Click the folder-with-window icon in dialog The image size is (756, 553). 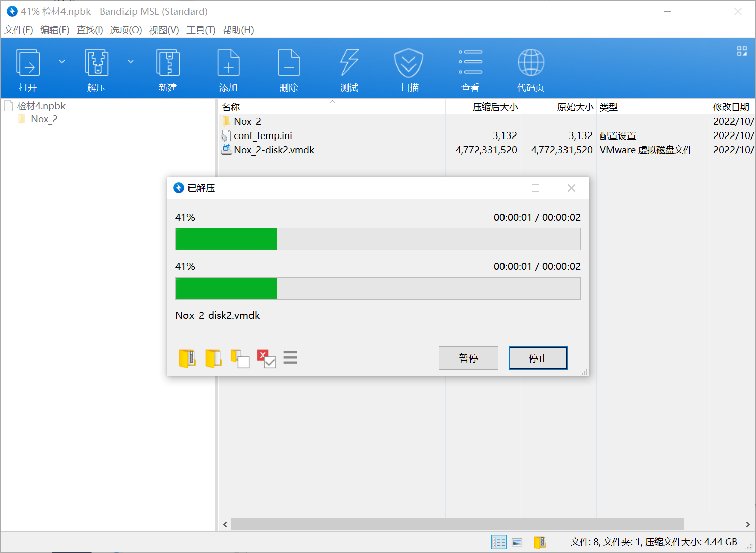(240, 359)
